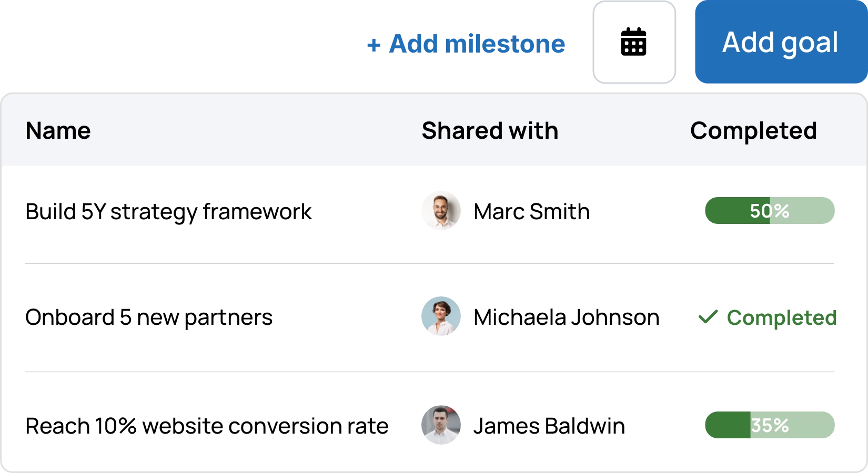Viewport: 868px width, 473px height.
Task: Click the green completed checkmark icon
Action: (x=708, y=317)
